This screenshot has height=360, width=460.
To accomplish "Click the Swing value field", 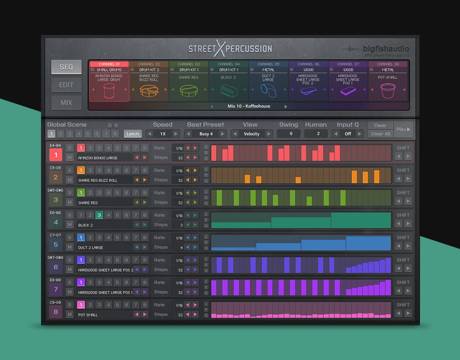I will (290, 134).
